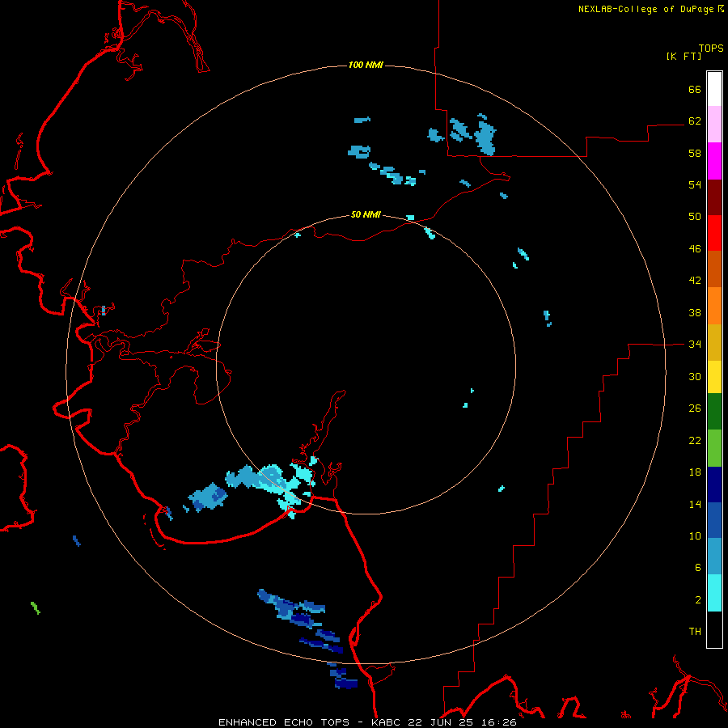728x728 pixels.
Task: Pick the yellow legend swatch
Action: coord(714,376)
